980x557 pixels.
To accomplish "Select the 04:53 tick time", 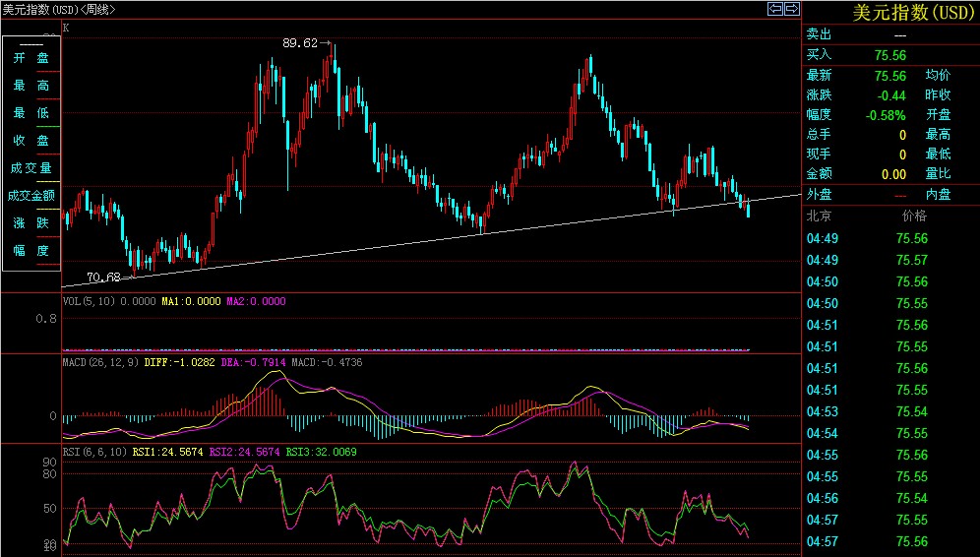I will [x=823, y=411].
